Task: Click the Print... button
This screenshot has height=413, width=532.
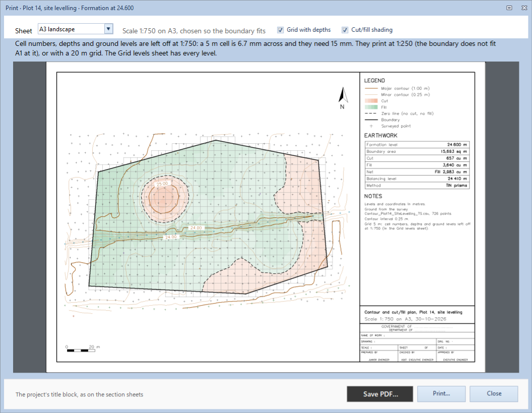Action: pyautogui.click(x=441, y=394)
